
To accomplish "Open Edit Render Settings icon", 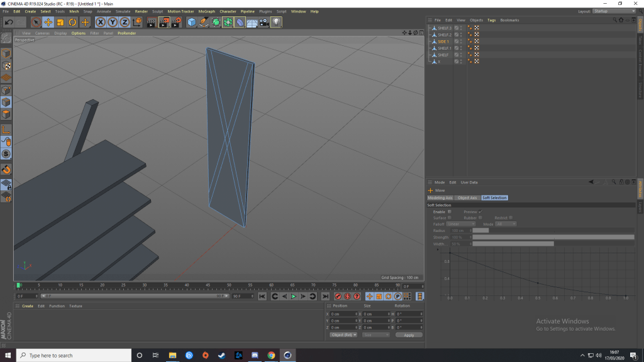I will click(x=175, y=22).
